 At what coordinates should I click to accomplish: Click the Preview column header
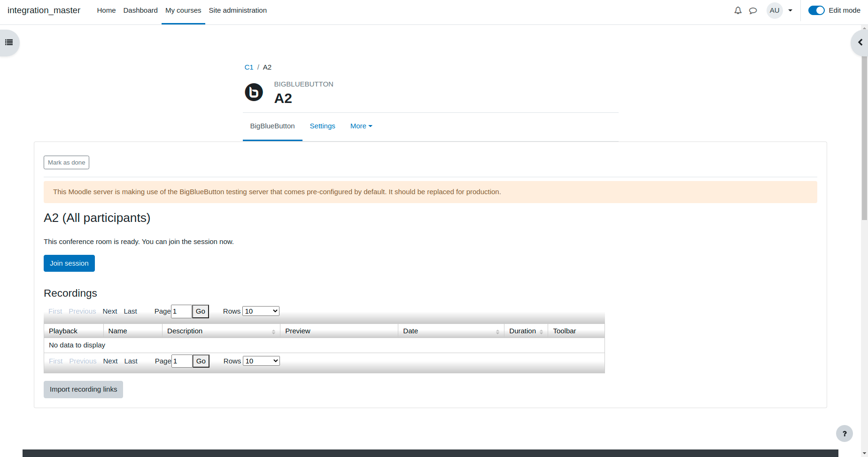(339, 331)
